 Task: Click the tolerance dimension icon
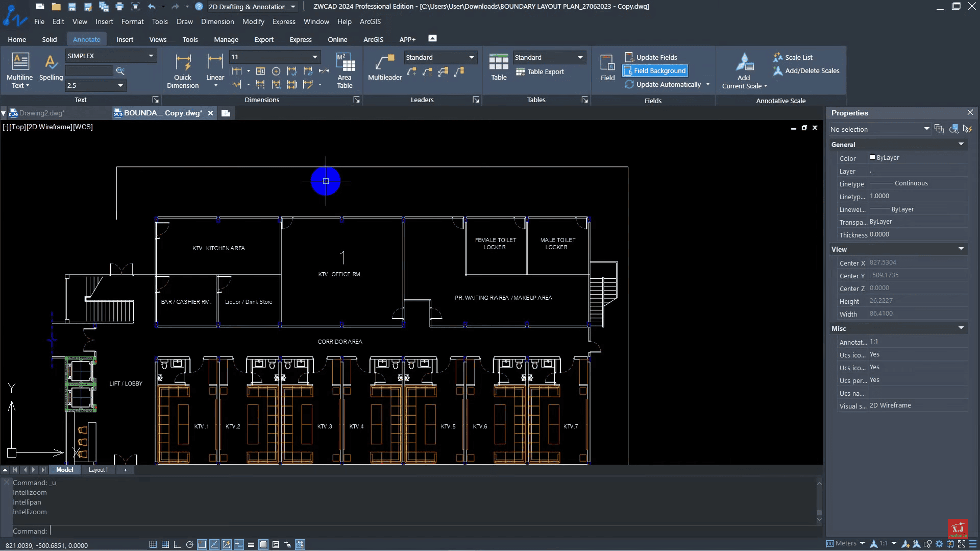(x=260, y=71)
